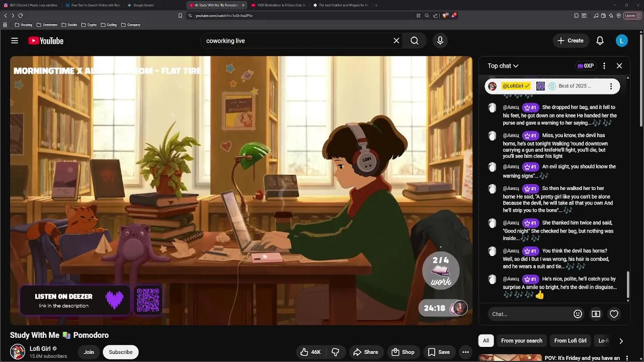Switch to 1000 Eliminations video tab
Screen dimensions: 644x362
tap(278, 5)
